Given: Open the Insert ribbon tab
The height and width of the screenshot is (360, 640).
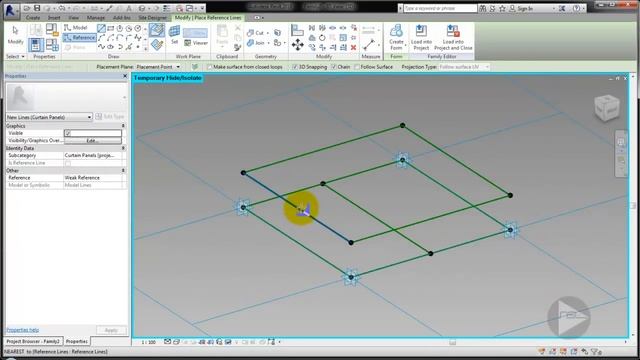Looking at the screenshot, I should click(54, 18).
